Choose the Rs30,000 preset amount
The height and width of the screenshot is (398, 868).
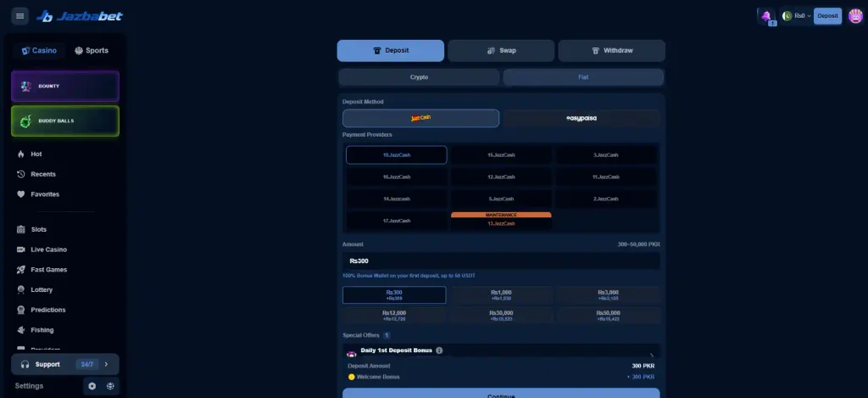pos(501,316)
